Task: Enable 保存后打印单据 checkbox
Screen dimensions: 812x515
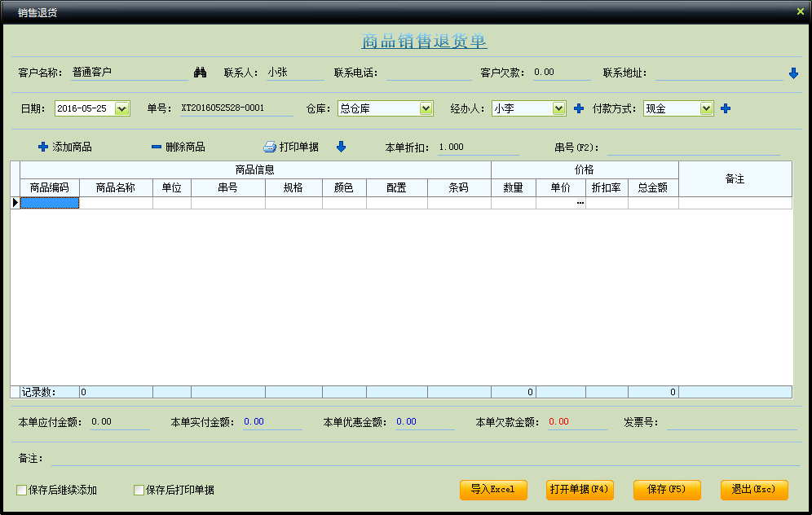Action: pos(139,490)
